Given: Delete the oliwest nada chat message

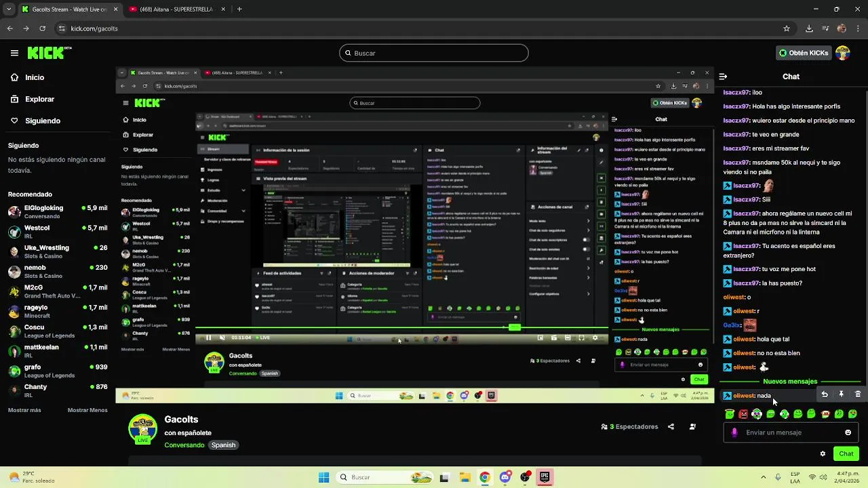Looking at the screenshot, I should (x=858, y=394).
